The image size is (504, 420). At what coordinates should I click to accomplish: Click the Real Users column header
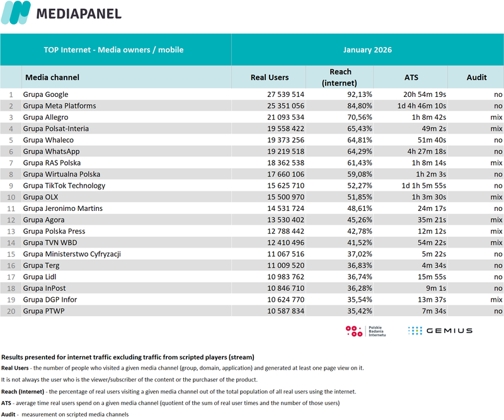(269, 77)
